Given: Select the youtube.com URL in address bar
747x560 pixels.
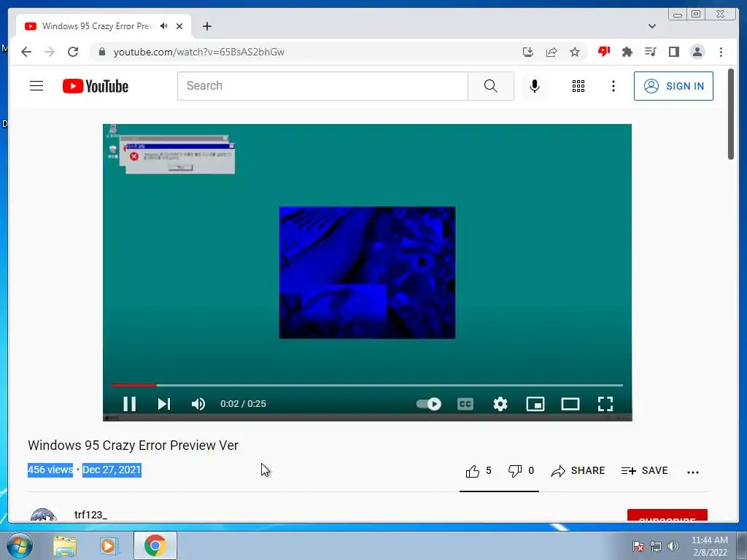Looking at the screenshot, I should 198,52.
